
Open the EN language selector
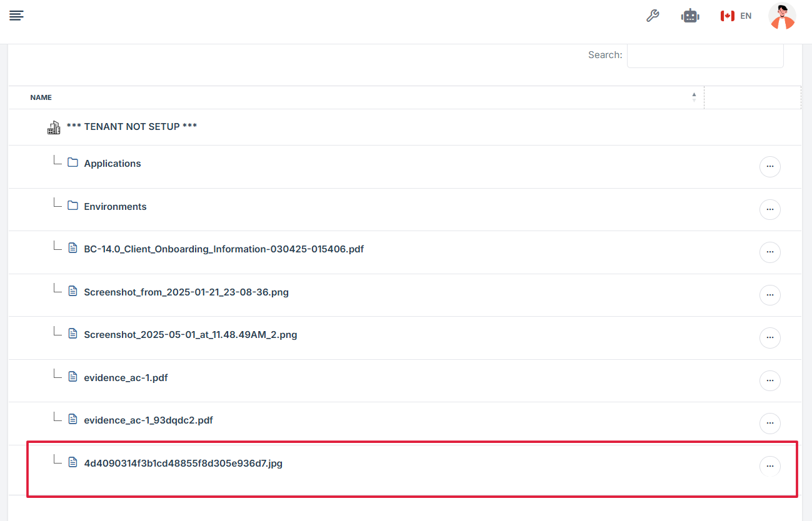point(745,16)
